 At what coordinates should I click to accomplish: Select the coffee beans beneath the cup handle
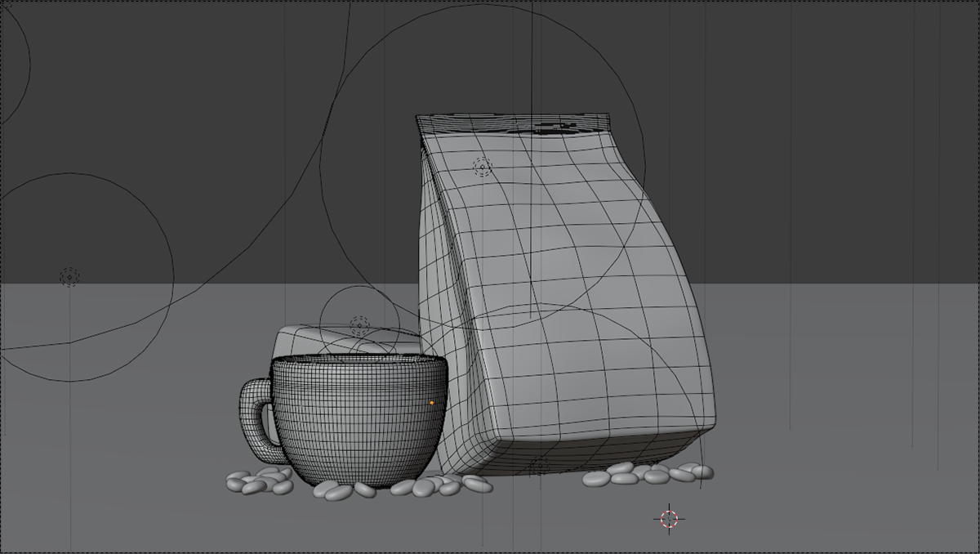coord(261,481)
